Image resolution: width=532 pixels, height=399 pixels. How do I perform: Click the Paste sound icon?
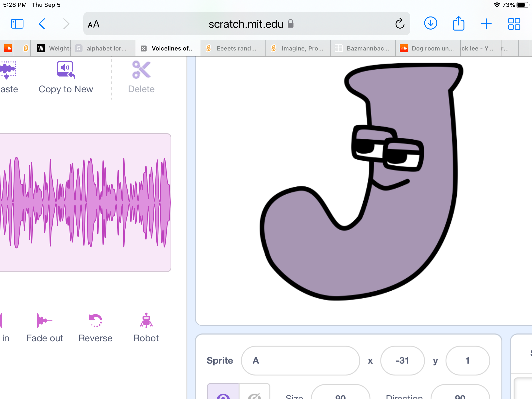pos(7,70)
